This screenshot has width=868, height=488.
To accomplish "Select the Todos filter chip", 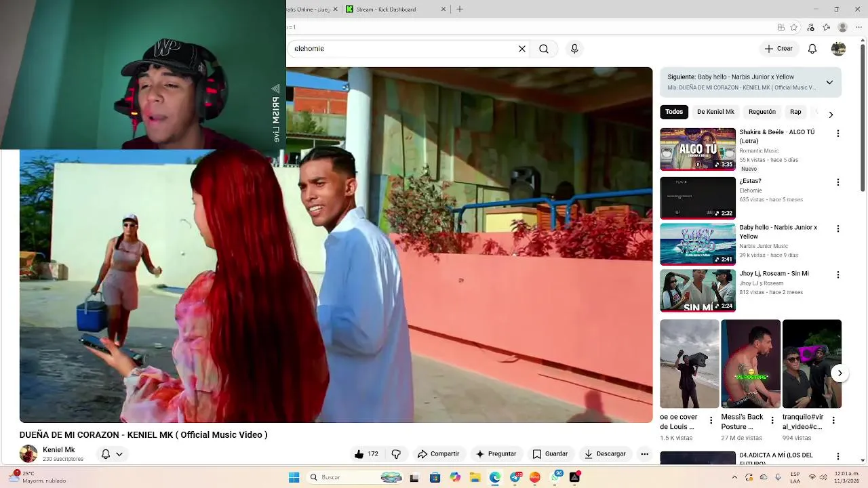I will (x=674, y=112).
